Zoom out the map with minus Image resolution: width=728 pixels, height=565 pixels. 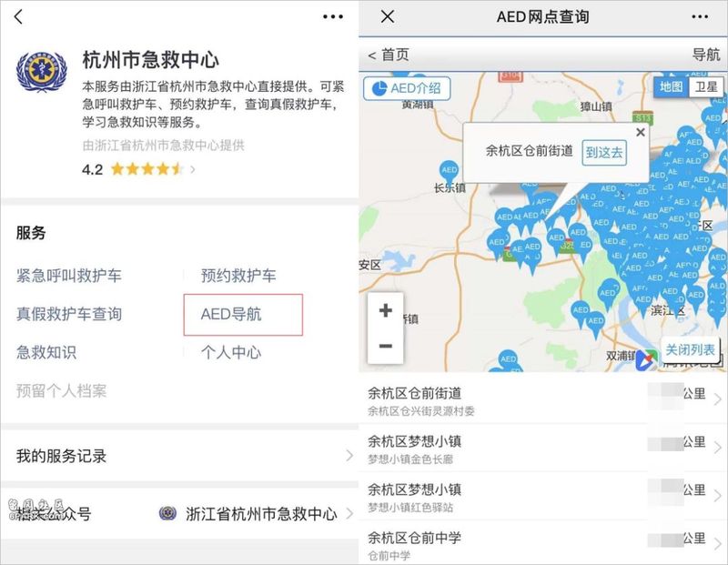pos(385,346)
